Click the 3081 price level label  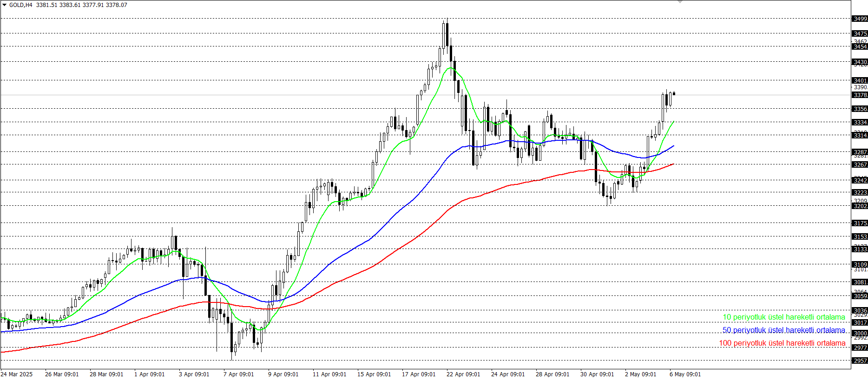coord(860,282)
